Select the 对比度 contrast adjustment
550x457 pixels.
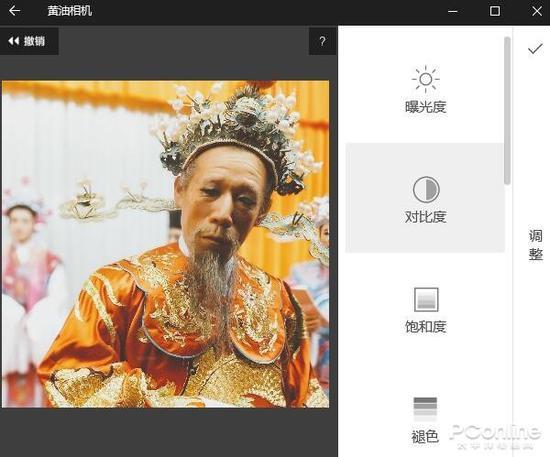click(x=425, y=198)
